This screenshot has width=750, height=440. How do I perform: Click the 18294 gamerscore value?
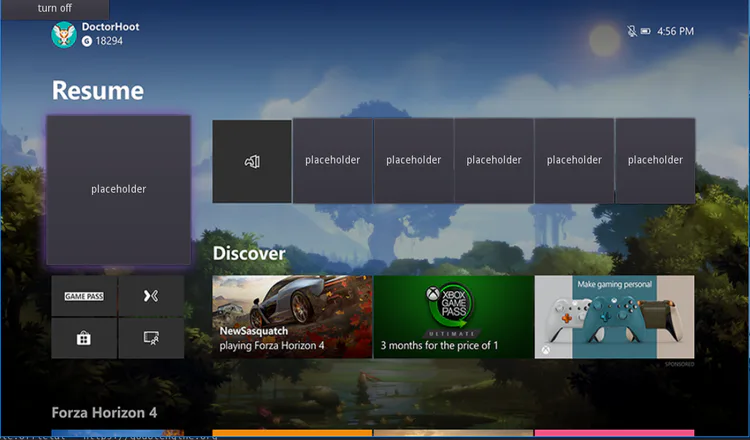click(109, 42)
